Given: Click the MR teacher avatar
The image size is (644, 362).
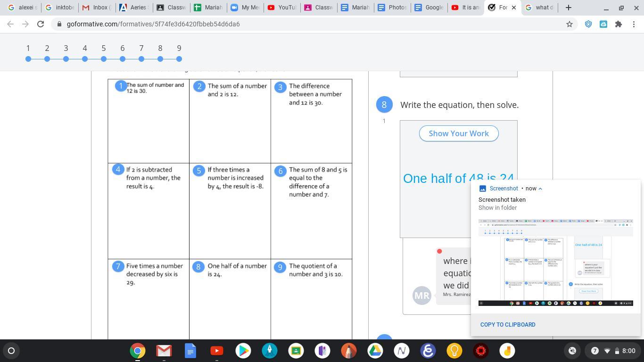Looking at the screenshot, I should pyautogui.click(x=422, y=296).
